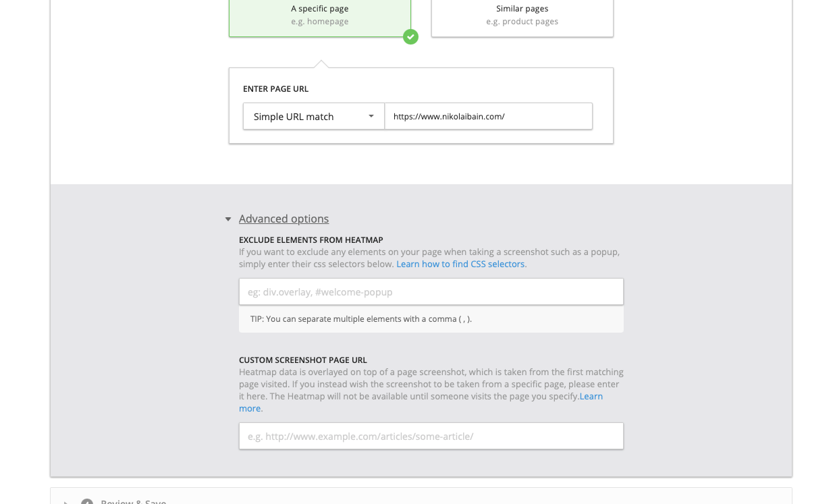Click the TIP box about comma separation
The height and width of the screenshot is (504, 835).
431,319
